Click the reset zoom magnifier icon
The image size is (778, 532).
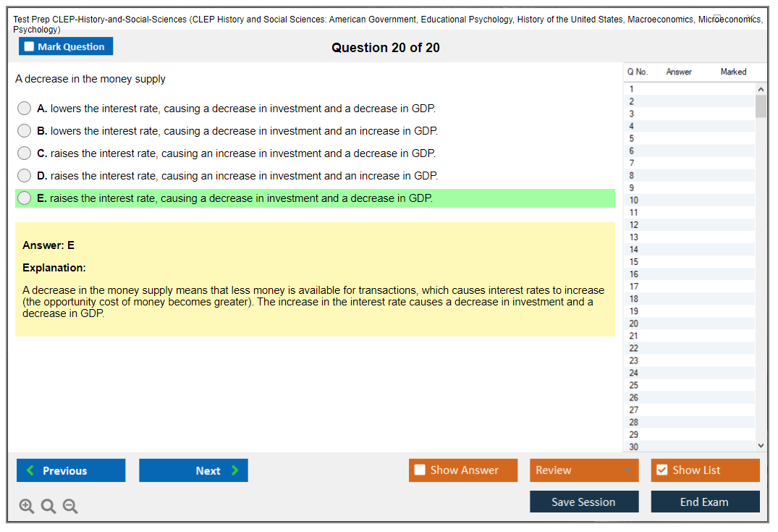(48, 506)
